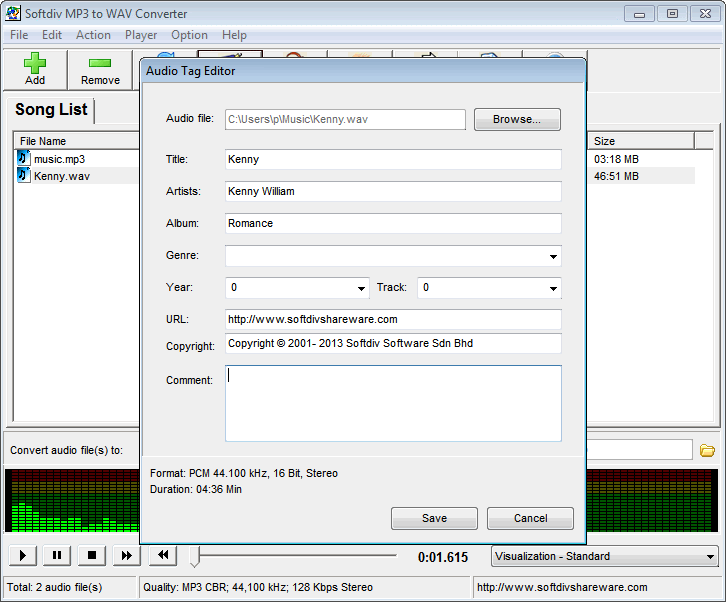Click the Kenny.wav file icon
The image size is (726, 602).
[23, 175]
